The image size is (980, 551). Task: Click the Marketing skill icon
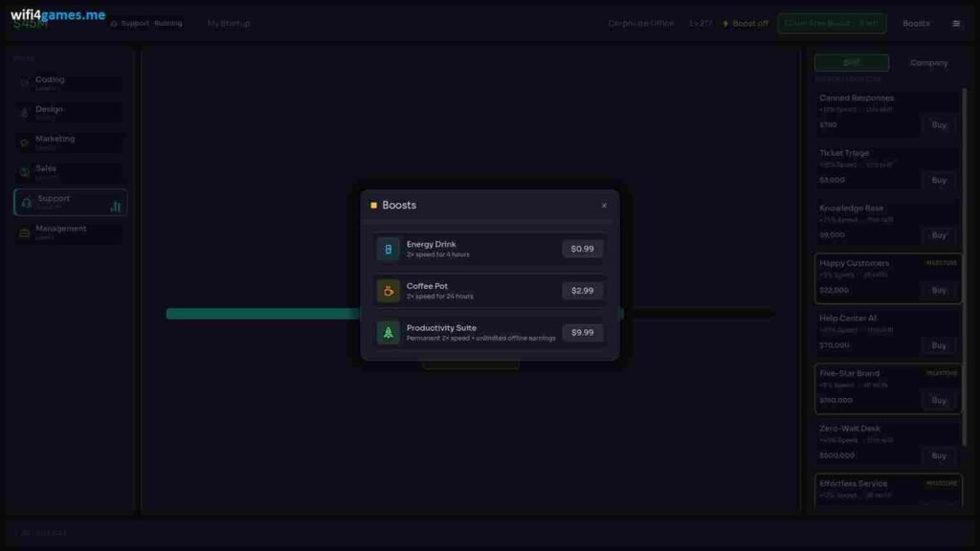[x=24, y=143]
